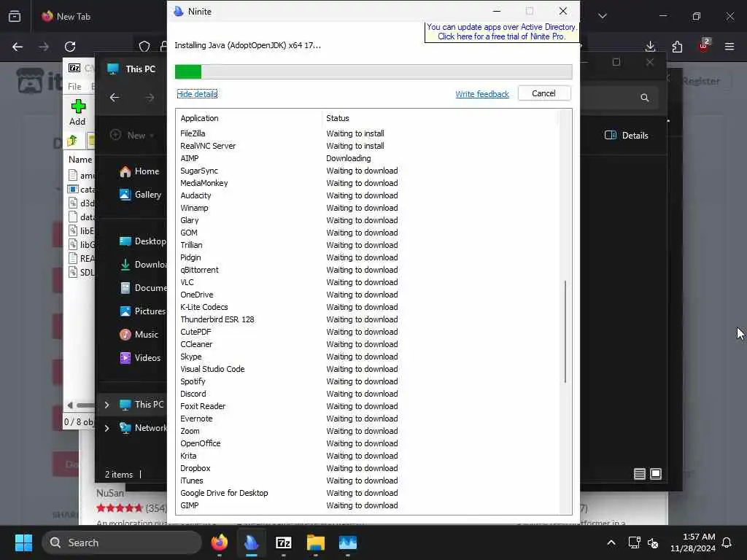Open Music folder in Explorer sidebar
Image resolution: width=747 pixels, height=560 pixels.
click(x=139, y=334)
